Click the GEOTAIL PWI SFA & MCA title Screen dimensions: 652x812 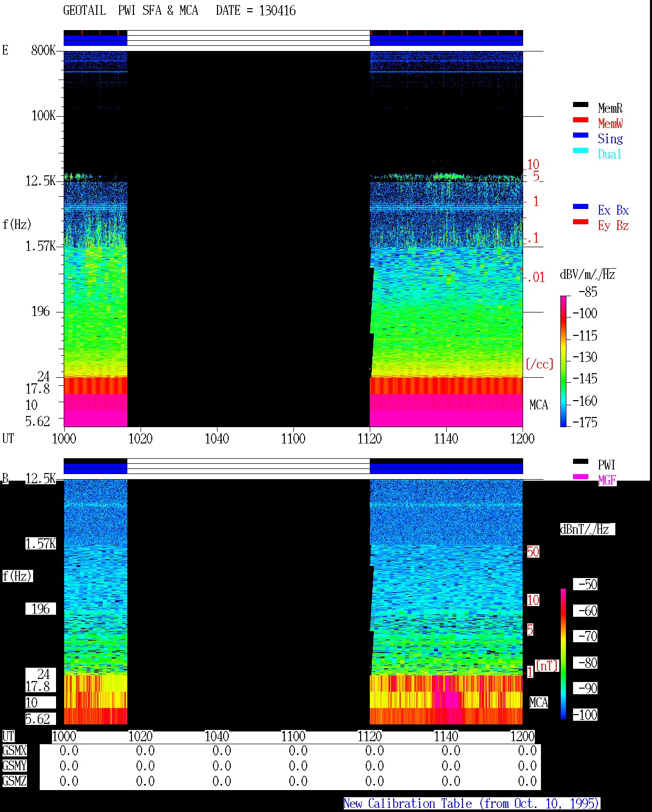(130, 11)
